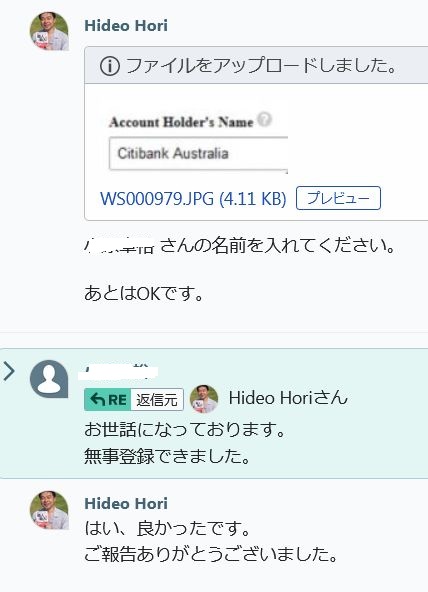Viewport: 428px width, 592px height.
Task: Click small Hideo Hori avatar in reply header
Action: [x=204, y=399]
